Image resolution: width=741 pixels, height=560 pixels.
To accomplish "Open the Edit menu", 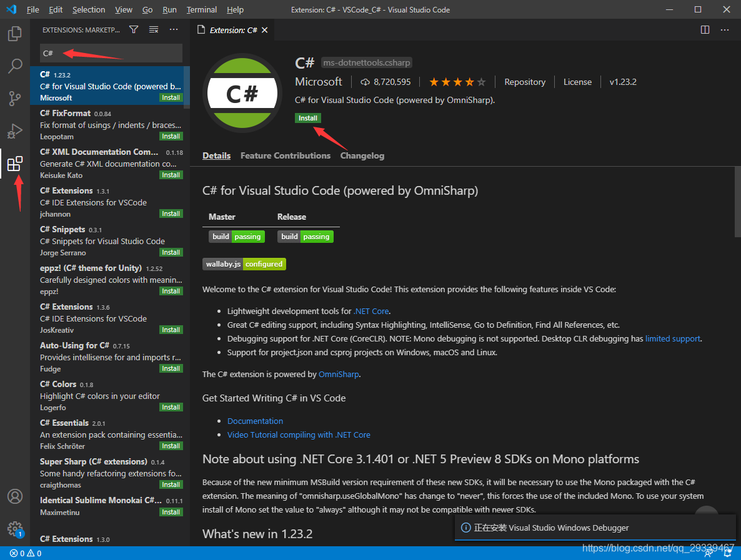I will coord(55,9).
